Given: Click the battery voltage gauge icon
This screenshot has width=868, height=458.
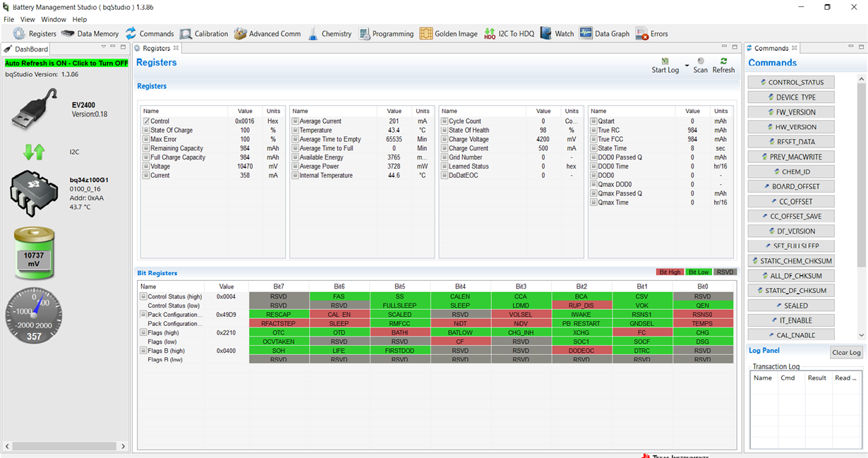Looking at the screenshot, I should click(x=34, y=253).
